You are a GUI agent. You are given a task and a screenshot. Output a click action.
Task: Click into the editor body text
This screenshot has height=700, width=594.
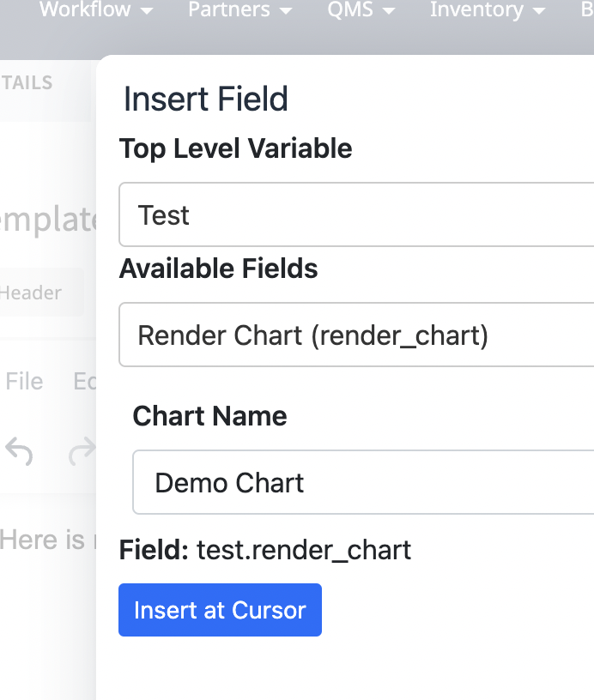pos(43,540)
